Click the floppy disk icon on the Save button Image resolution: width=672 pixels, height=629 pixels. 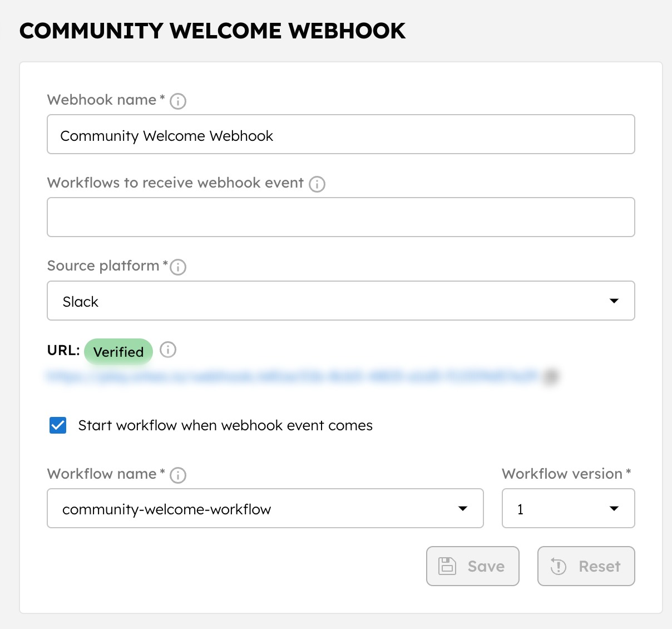point(447,566)
